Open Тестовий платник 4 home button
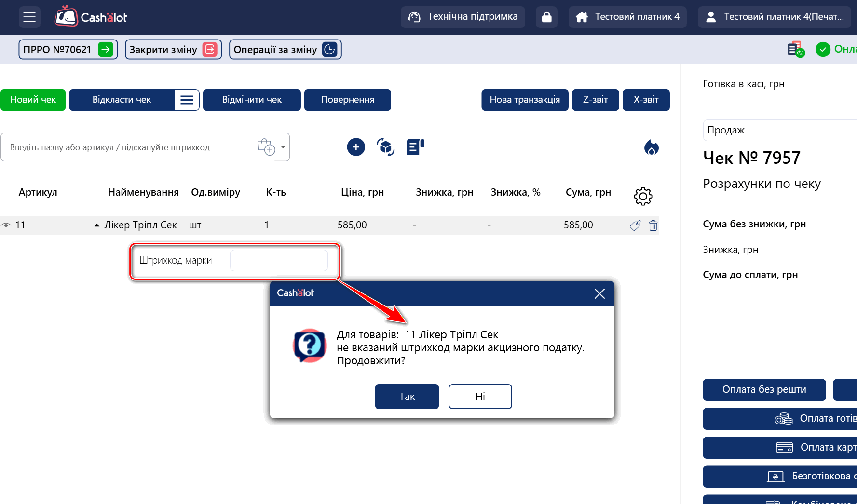Screen dimensions: 857x504 click(x=627, y=17)
